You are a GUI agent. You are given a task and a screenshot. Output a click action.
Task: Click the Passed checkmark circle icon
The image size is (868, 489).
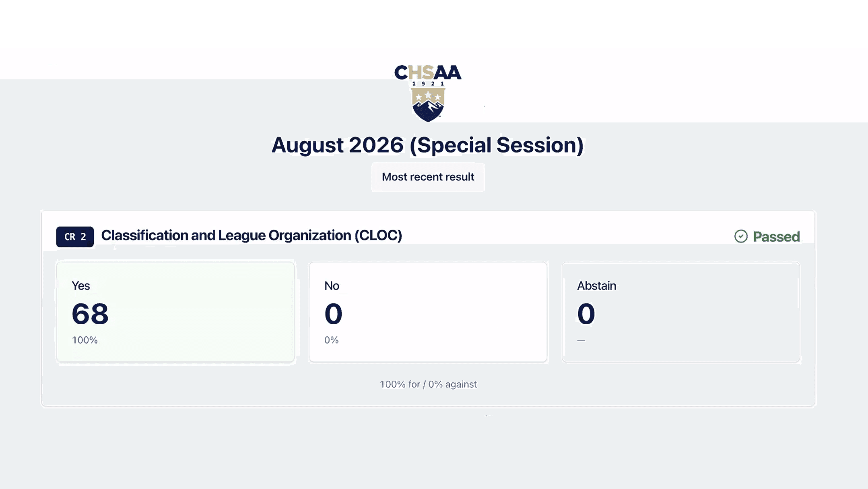pyautogui.click(x=741, y=236)
